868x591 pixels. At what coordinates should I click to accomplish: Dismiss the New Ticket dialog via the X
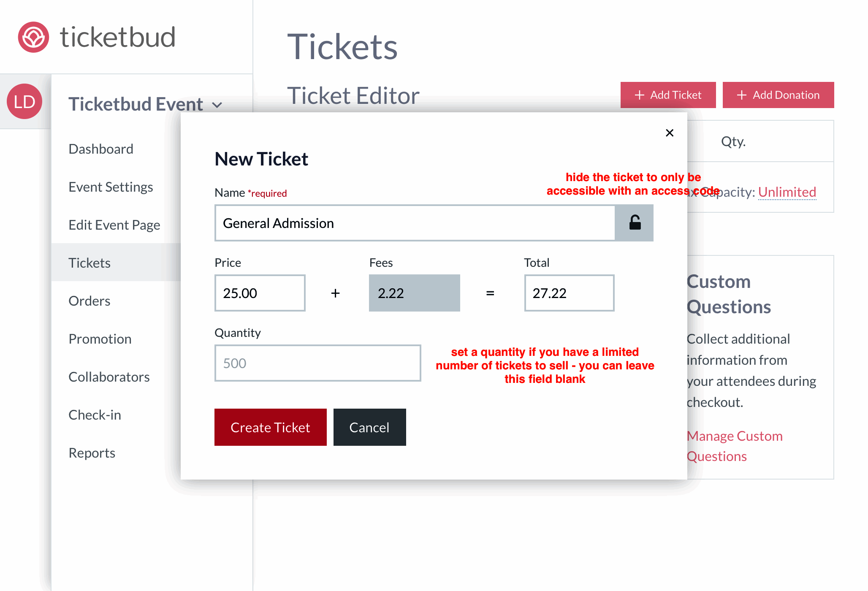point(670,133)
